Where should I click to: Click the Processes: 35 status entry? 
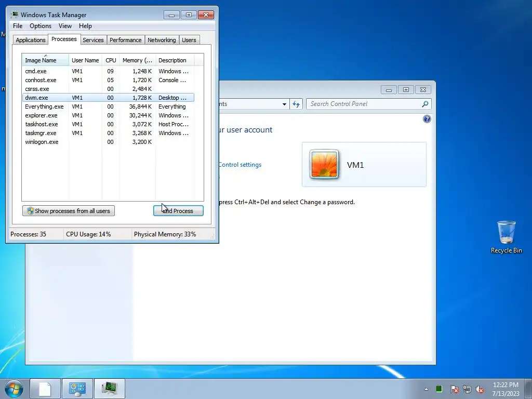(36, 234)
